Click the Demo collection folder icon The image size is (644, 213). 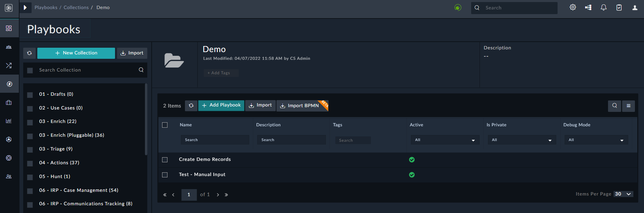coord(174,60)
